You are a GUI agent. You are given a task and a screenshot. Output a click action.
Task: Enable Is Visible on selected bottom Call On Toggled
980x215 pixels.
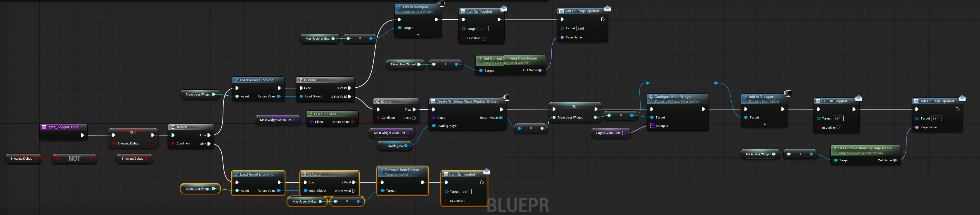(467, 201)
